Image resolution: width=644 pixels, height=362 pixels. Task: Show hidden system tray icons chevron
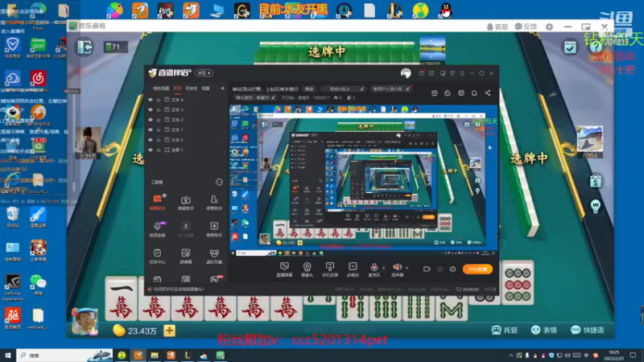(511, 356)
